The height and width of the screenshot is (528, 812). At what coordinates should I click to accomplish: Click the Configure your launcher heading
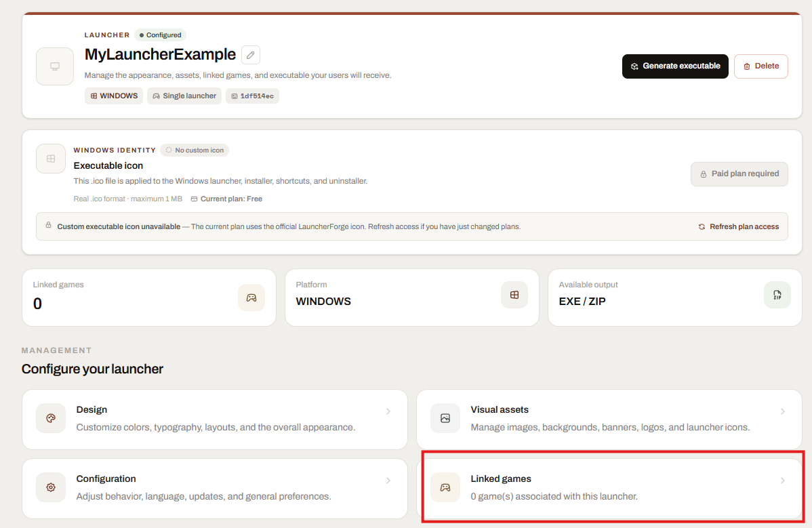point(92,369)
